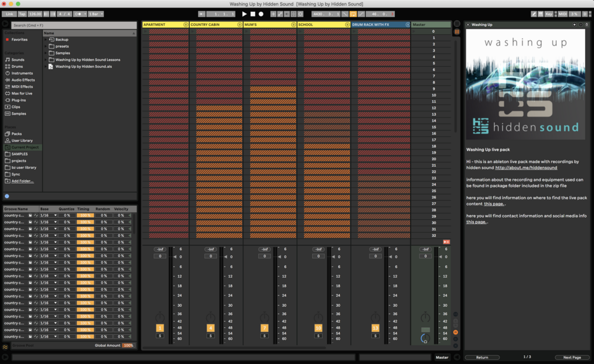This screenshot has height=364, width=594.
Task: Expand the Backup folder
Action: [46, 40]
